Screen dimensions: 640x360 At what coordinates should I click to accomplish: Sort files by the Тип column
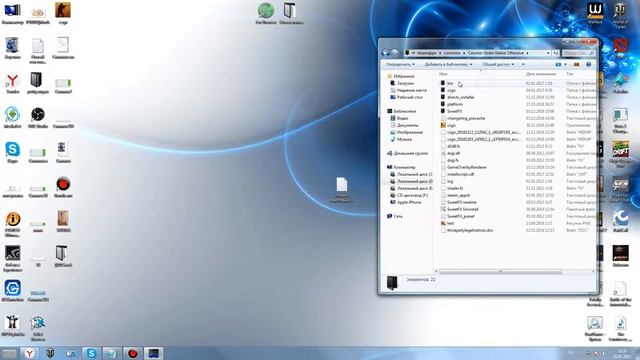coord(570,74)
